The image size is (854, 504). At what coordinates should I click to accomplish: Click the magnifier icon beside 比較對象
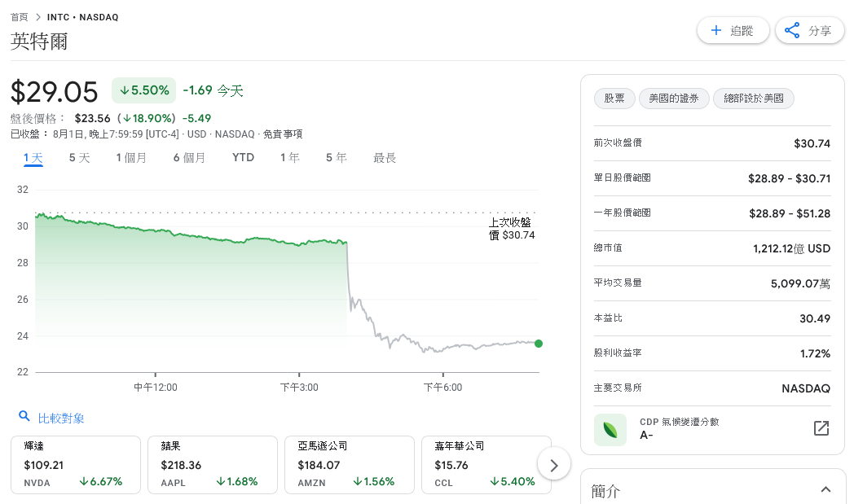click(24, 417)
